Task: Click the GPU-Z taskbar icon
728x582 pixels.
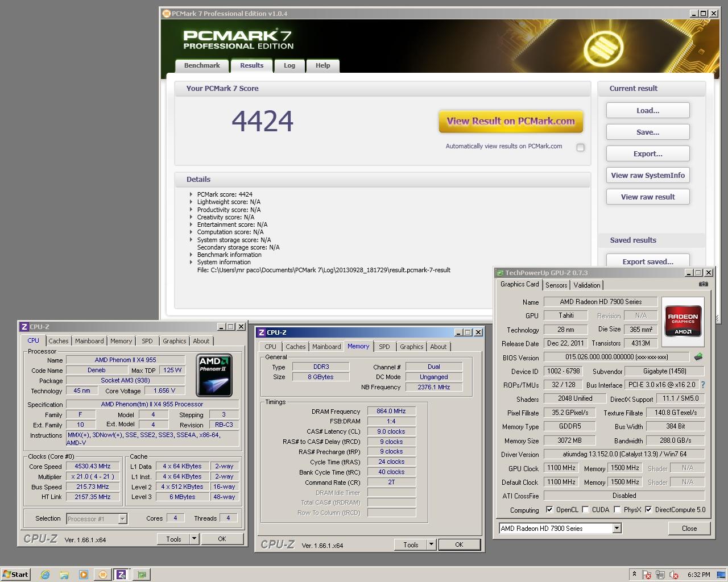Action: pyautogui.click(x=141, y=575)
